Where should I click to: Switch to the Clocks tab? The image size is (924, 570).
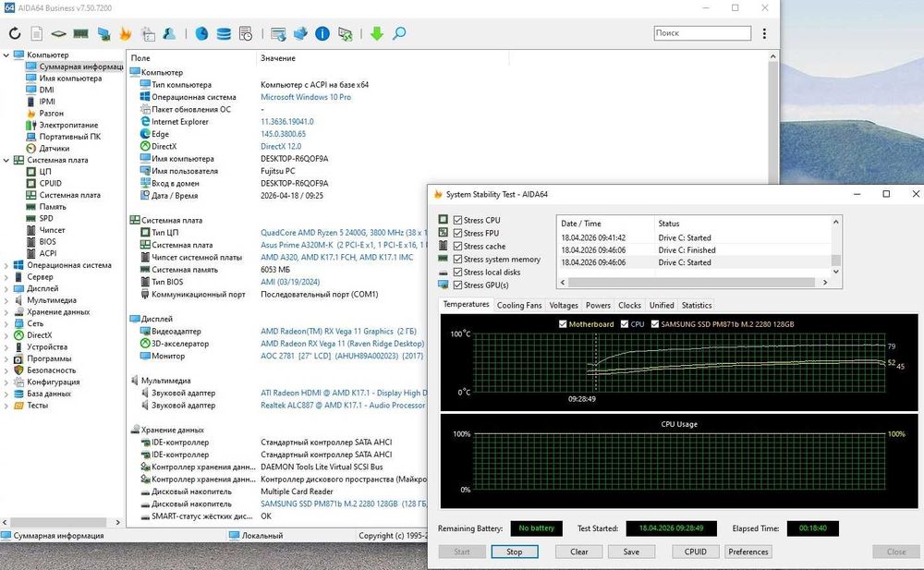tap(629, 306)
